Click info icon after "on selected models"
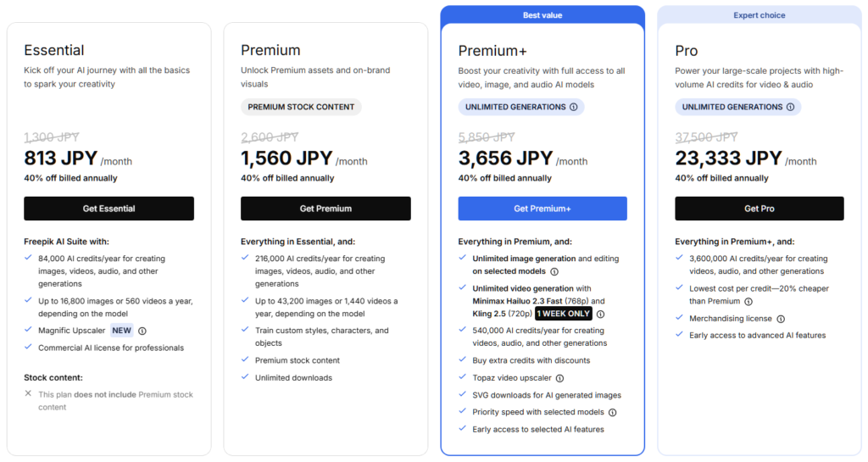The image size is (868, 462). (x=554, y=271)
